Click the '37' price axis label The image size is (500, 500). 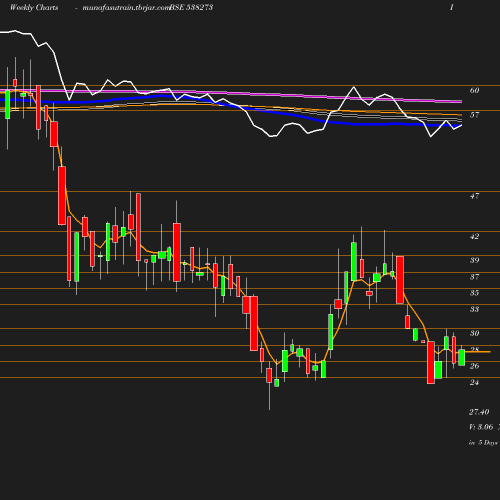tap(474, 277)
